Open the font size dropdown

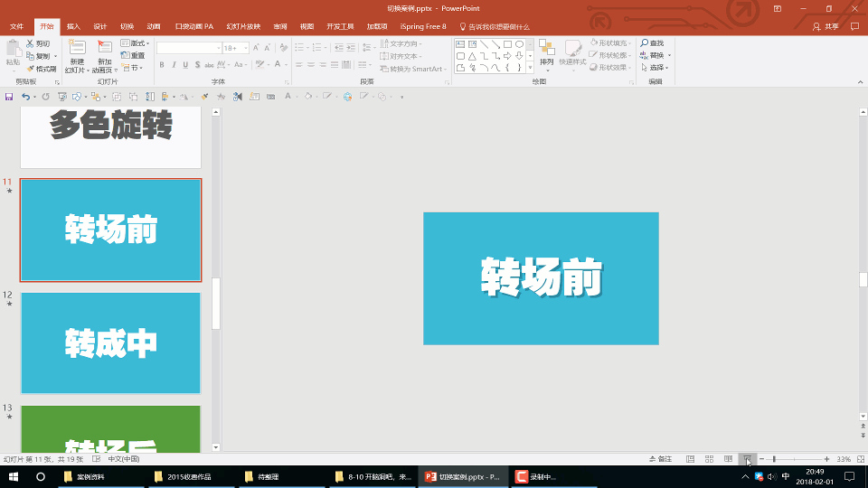click(244, 48)
